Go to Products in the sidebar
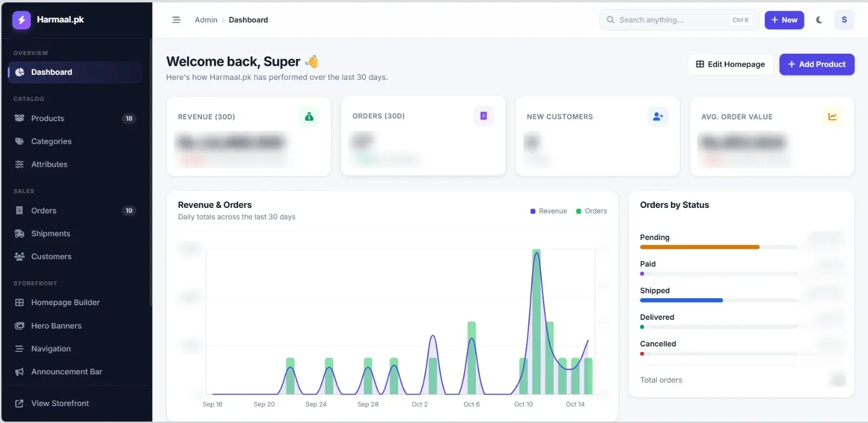 (75, 118)
